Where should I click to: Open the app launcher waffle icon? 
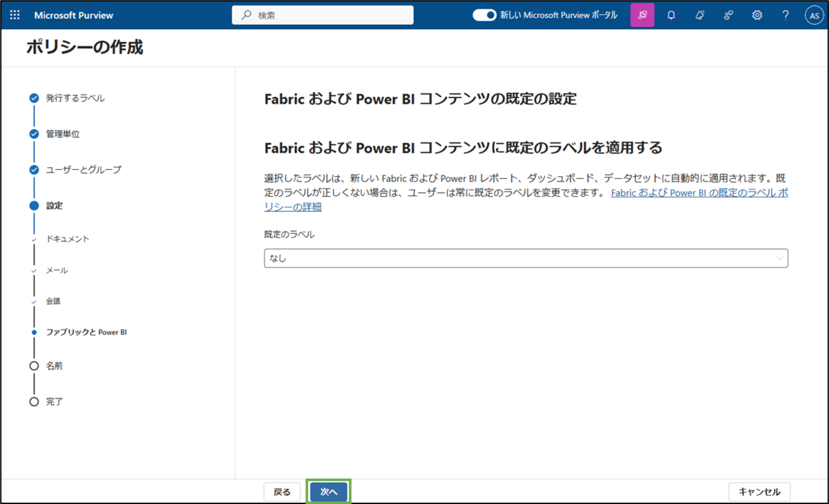click(15, 15)
